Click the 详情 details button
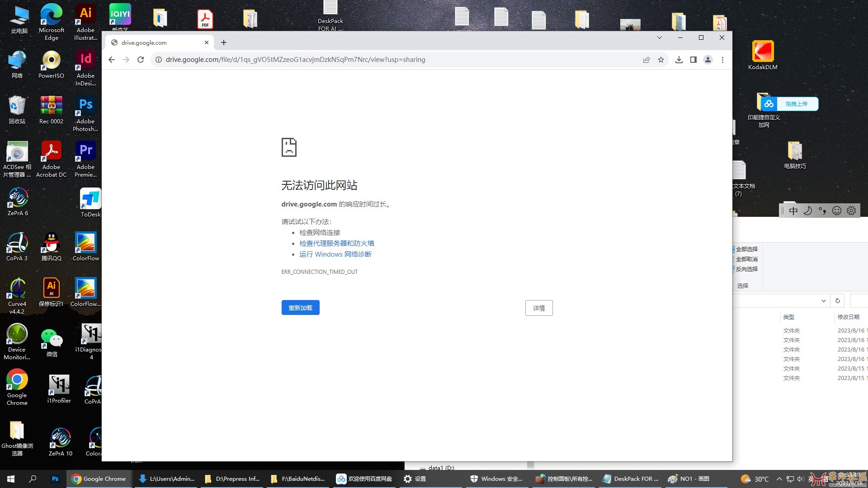This screenshot has width=868, height=488. [x=538, y=308]
